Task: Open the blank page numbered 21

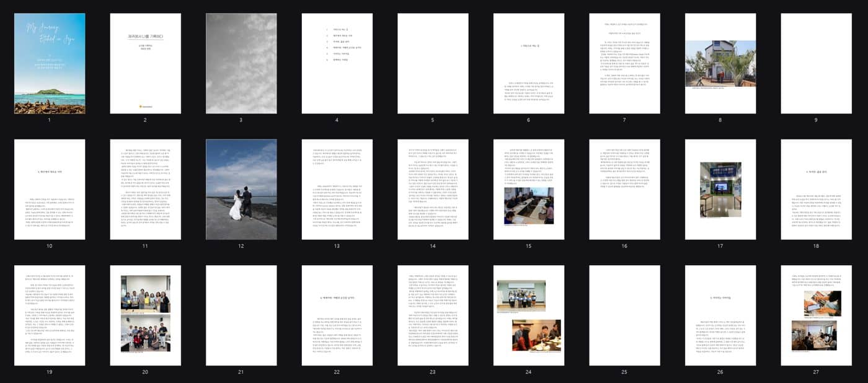Action: pyautogui.click(x=241, y=315)
